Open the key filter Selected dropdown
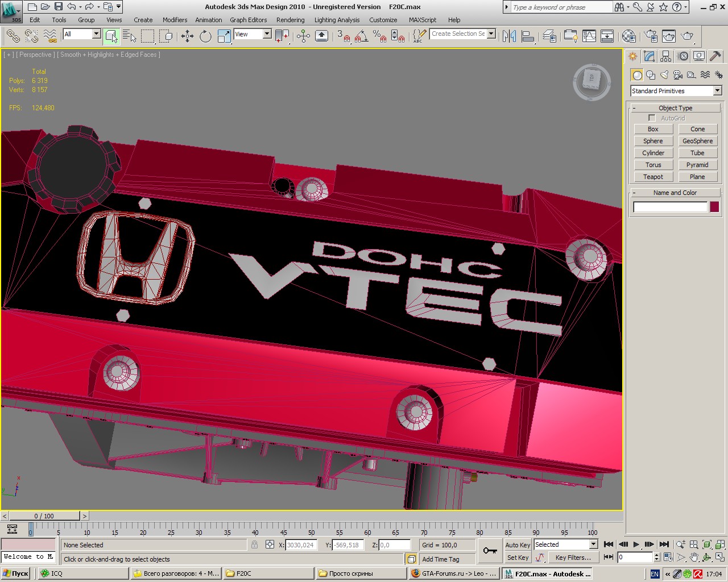This screenshot has width=728, height=582. click(566, 544)
